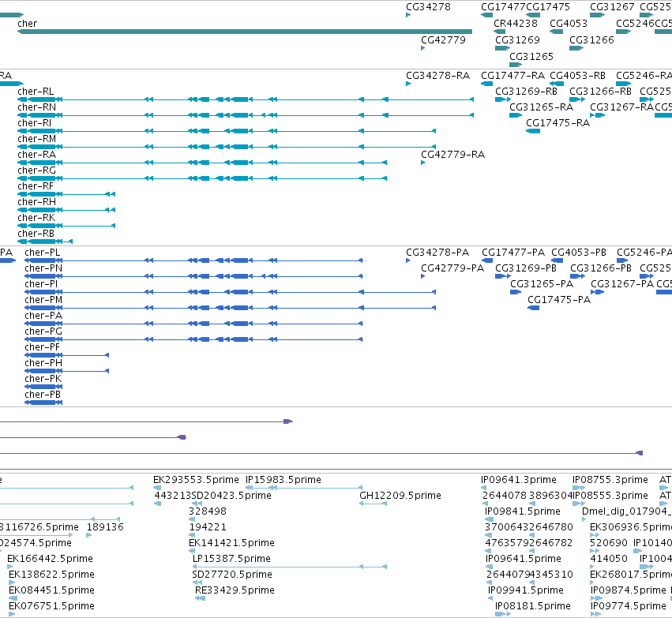Image resolution: width=672 pixels, height=618 pixels.
Task: Select transcript cher-RG label
Action: pyautogui.click(x=36, y=170)
